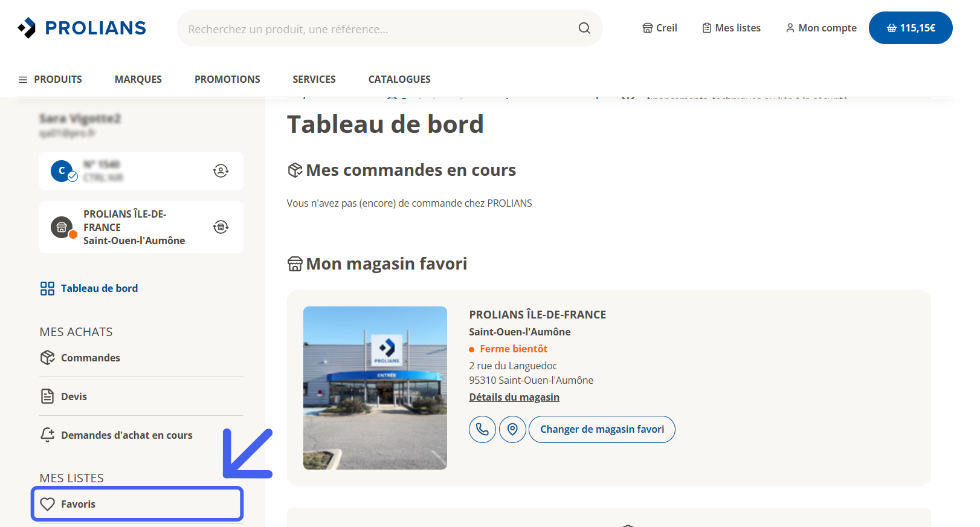
Task: Open the CATALOGUES menu item
Action: click(x=399, y=79)
